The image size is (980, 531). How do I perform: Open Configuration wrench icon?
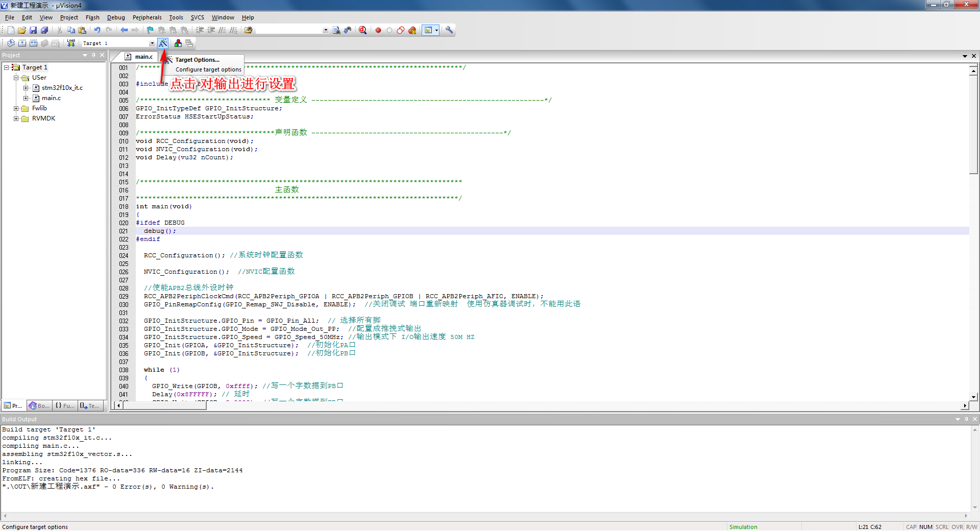coord(449,30)
